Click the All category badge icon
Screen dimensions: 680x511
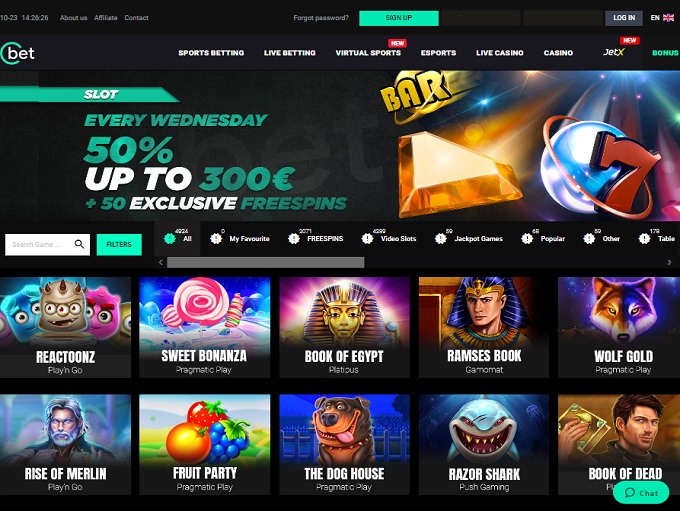pyautogui.click(x=170, y=238)
